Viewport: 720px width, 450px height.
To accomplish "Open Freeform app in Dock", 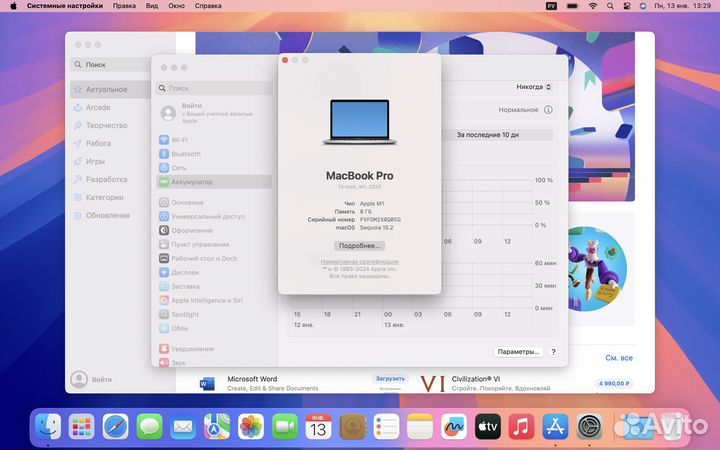I will 454,427.
